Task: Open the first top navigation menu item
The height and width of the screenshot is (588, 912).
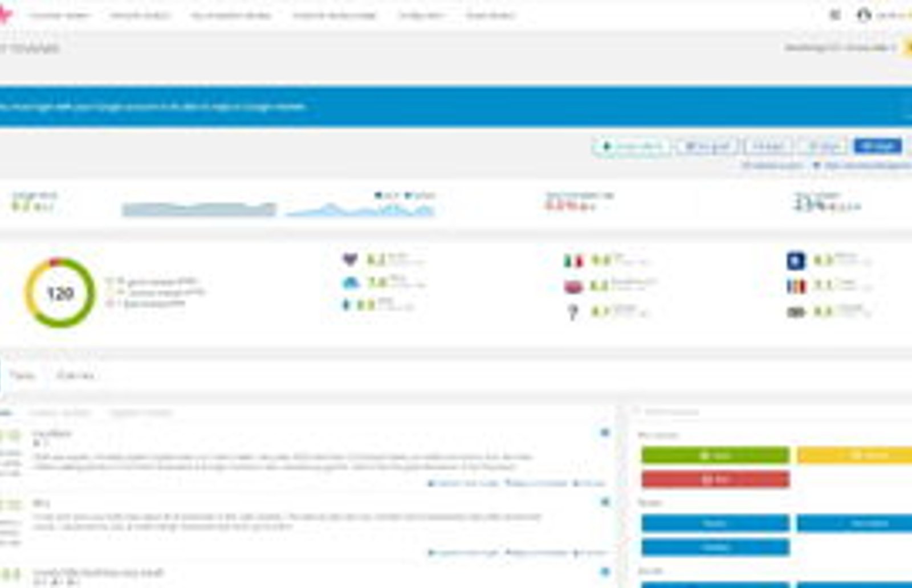Action: point(59,15)
